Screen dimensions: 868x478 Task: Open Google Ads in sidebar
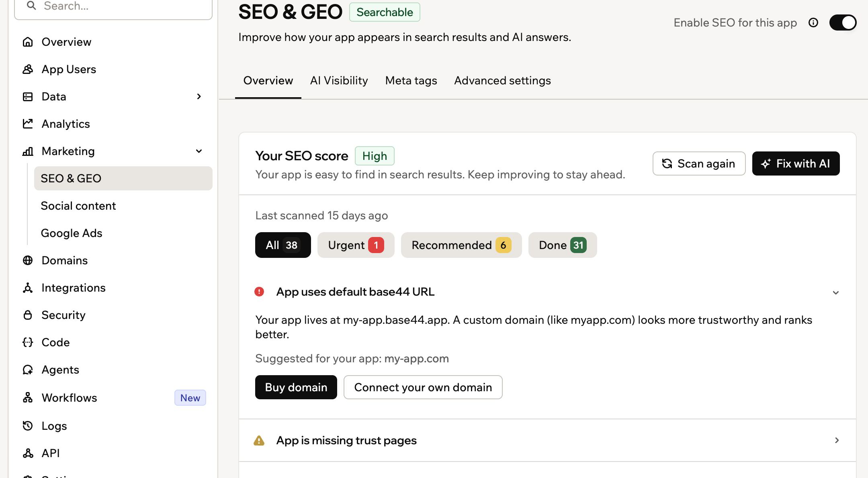click(123, 233)
